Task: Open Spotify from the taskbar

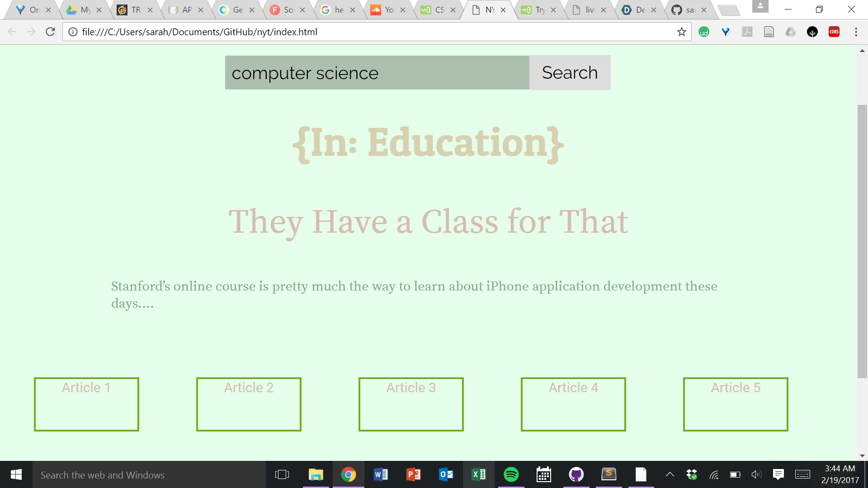Action: click(x=511, y=474)
